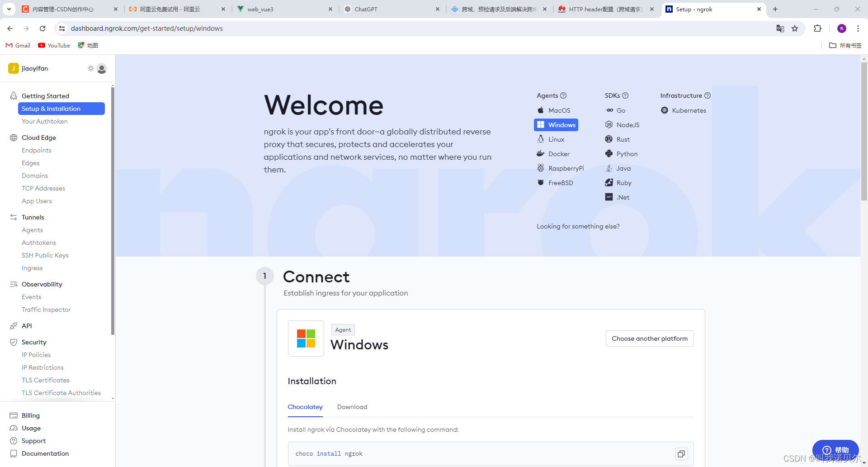The image size is (868, 467).
Task: Reload the page with refresh icon
Action: point(42,29)
